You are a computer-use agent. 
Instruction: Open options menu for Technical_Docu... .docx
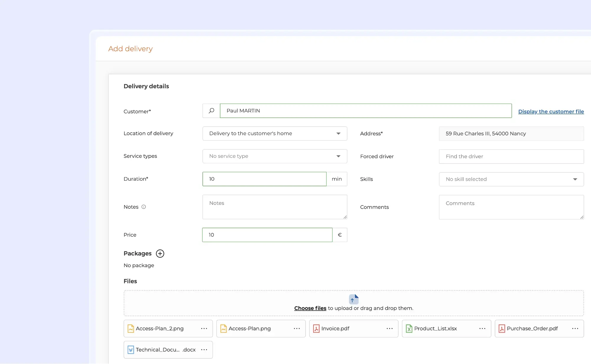point(204,350)
